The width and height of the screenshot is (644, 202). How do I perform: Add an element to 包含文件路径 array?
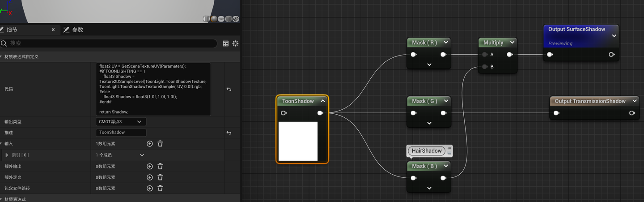point(150,189)
